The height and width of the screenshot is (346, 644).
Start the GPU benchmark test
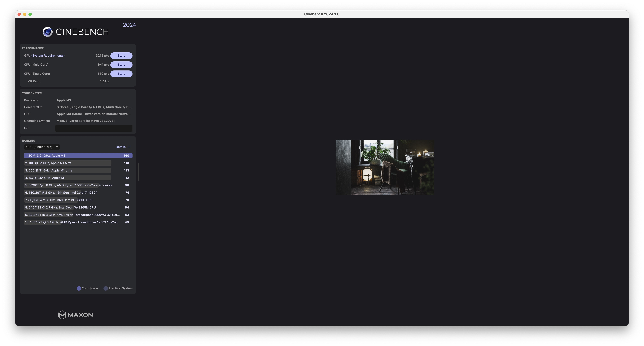coord(121,56)
